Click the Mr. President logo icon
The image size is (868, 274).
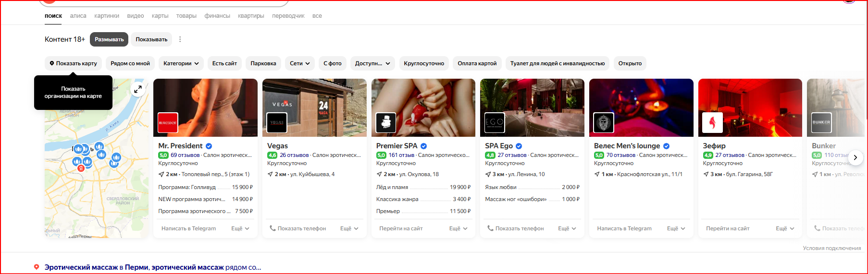[x=168, y=123]
